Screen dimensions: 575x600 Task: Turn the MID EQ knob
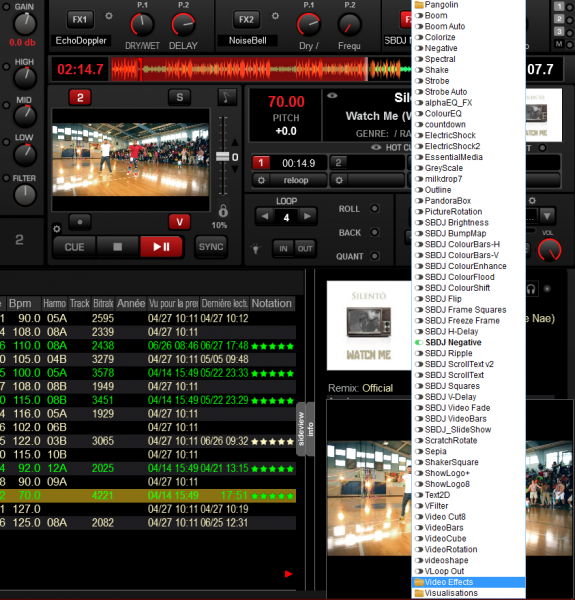(x=25, y=116)
